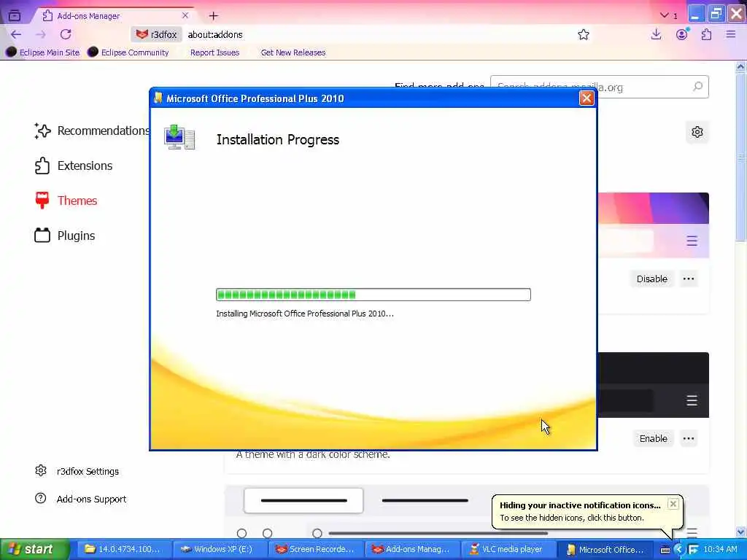The width and height of the screenshot is (747, 560).
Task: Dismiss the hidden icons notification balloon
Action: [x=673, y=504]
